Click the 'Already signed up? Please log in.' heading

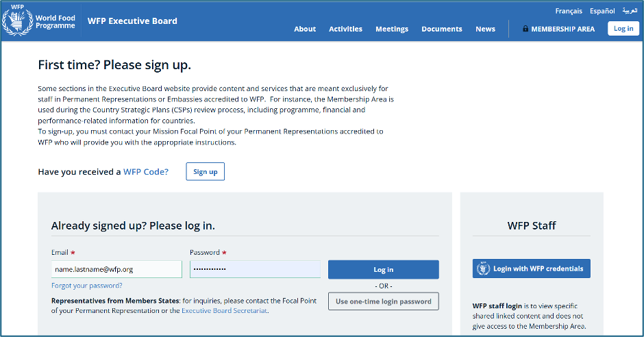(x=133, y=226)
